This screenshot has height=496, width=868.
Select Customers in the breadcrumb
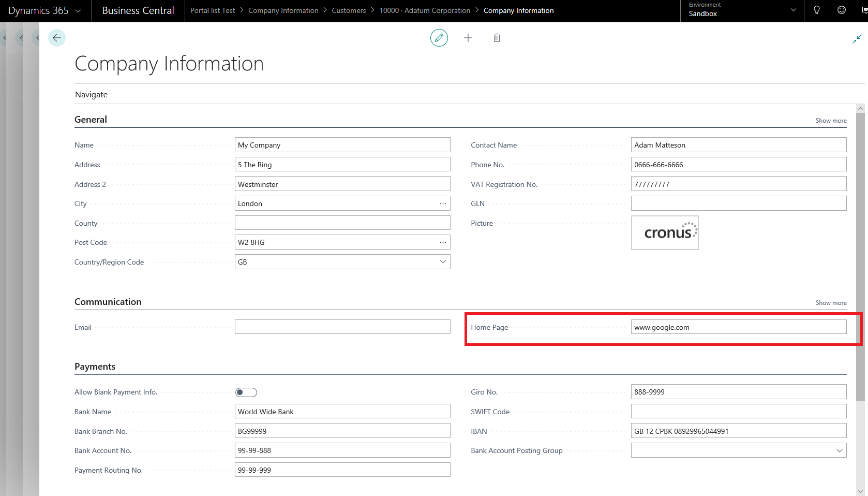point(348,10)
